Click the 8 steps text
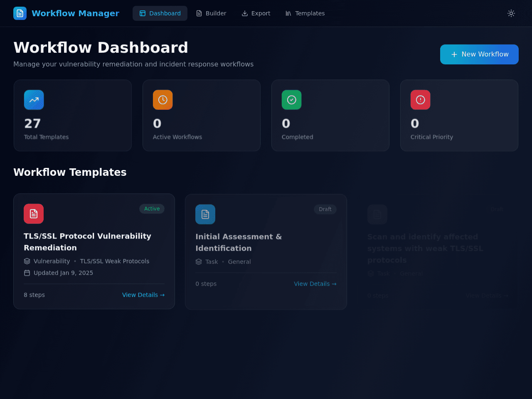 coord(34,295)
